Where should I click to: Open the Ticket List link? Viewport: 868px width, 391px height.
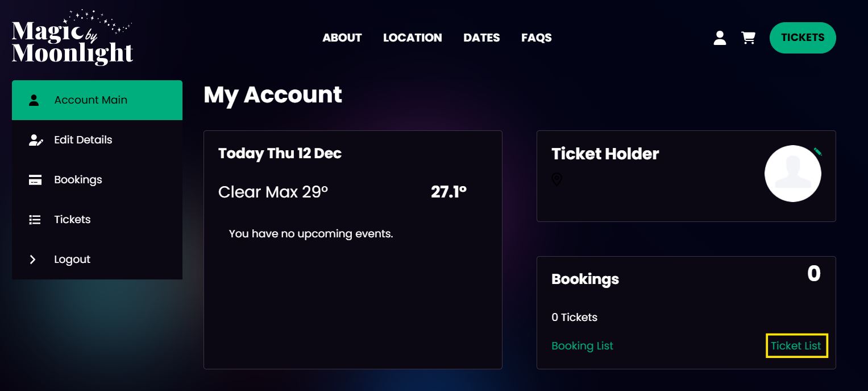click(x=796, y=345)
